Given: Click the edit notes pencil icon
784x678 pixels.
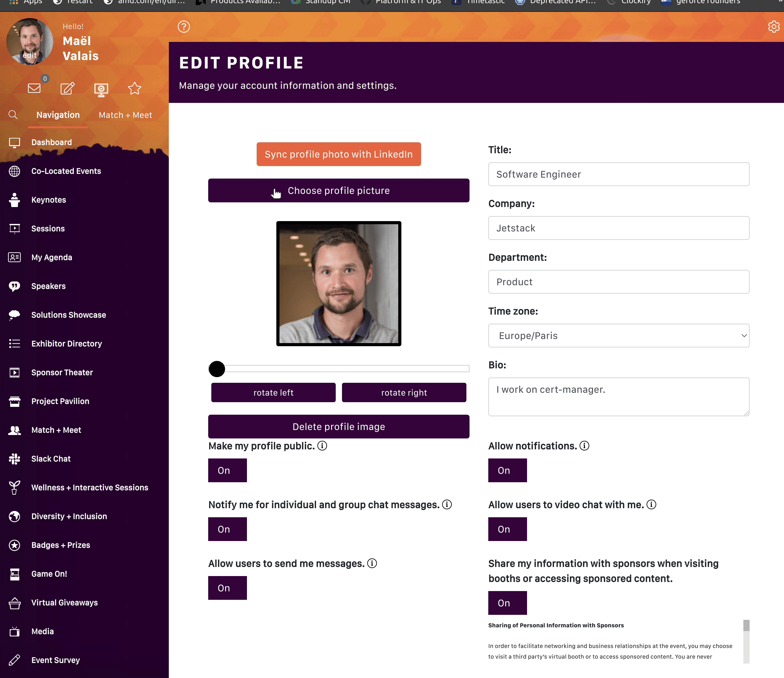Looking at the screenshot, I should tap(67, 88).
